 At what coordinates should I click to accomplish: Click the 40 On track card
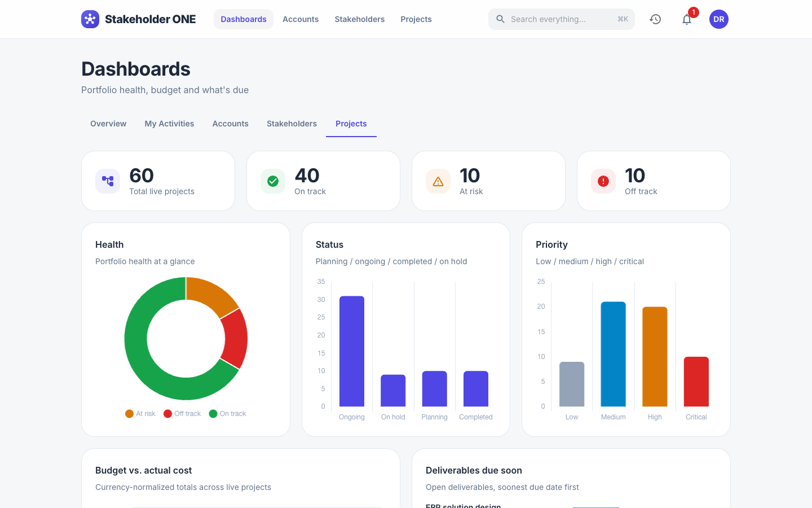pyautogui.click(x=324, y=181)
